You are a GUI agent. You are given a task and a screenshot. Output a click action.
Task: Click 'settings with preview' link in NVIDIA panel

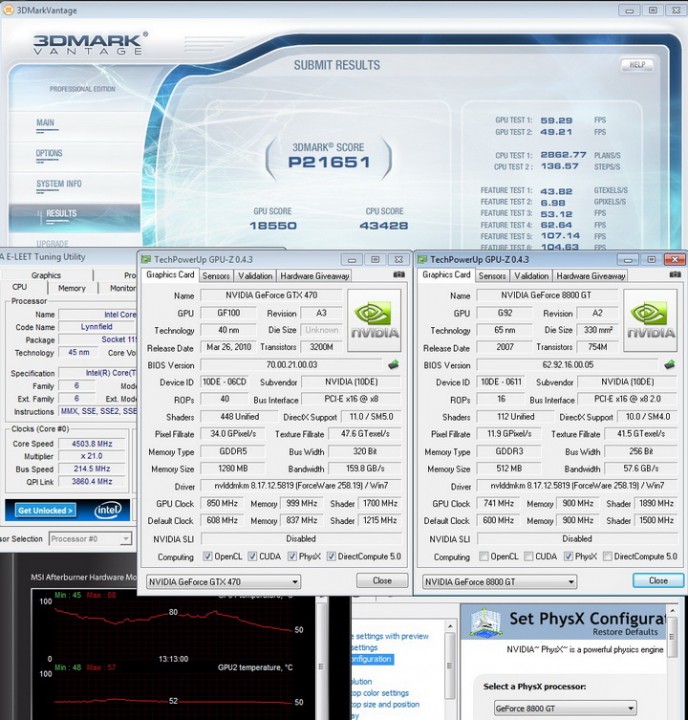click(x=392, y=636)
